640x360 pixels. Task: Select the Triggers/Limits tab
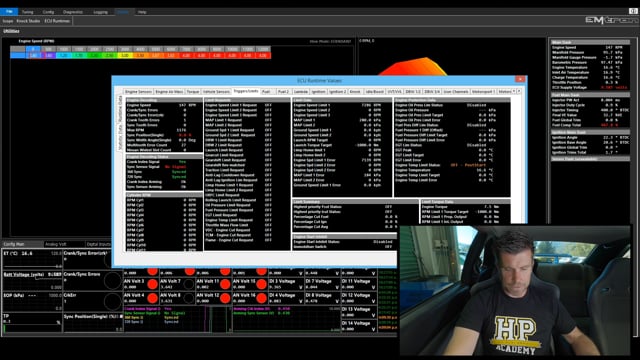(246, 91)
